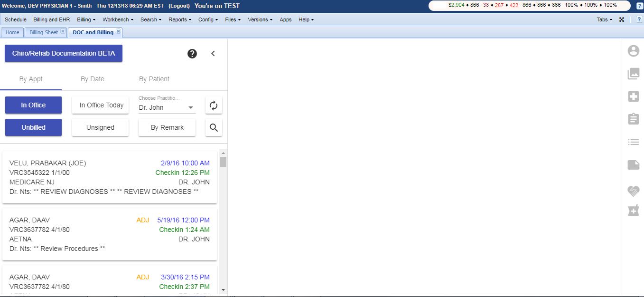Open the Choose Practitioner dropdown showing Dr. John
Image resolution: width=644 pixels, height=297 pixels.
[167, 107]
